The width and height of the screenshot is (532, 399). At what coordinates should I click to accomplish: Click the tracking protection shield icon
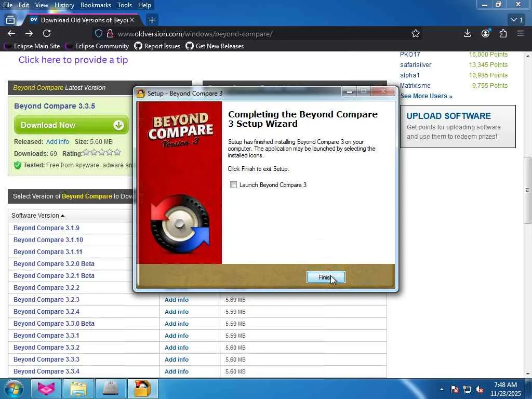[98, 34]
